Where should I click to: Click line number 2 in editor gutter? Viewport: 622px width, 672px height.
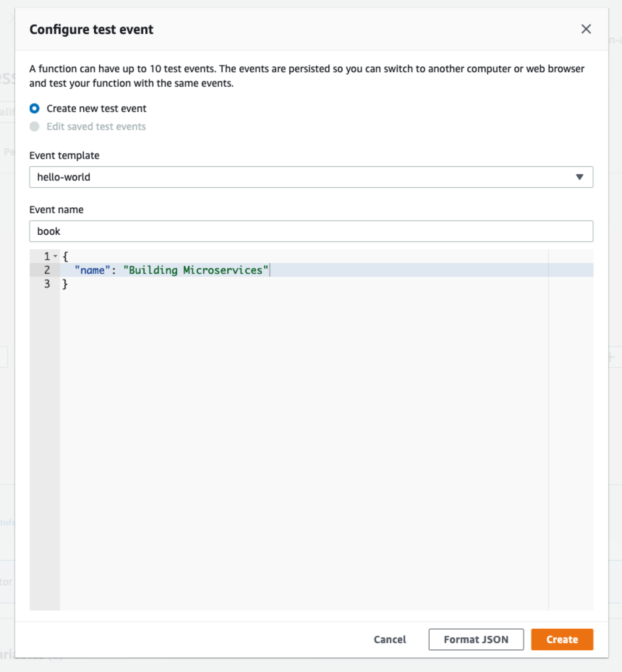tap(47, 270)
